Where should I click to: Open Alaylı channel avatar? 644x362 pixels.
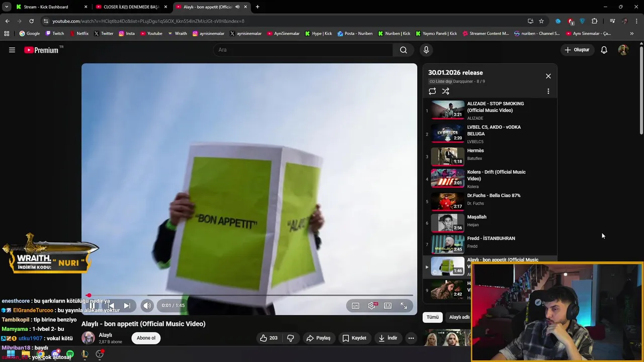tap(88, 338)
